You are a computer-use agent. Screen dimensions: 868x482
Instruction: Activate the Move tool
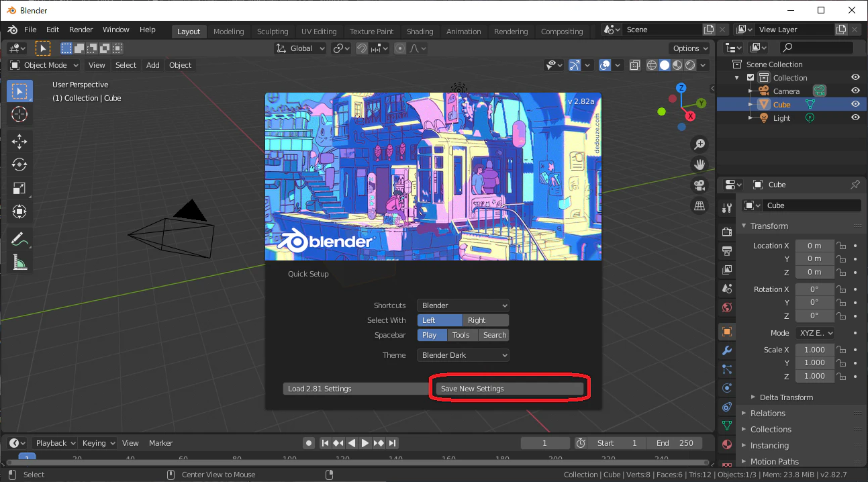coord(19,141)
